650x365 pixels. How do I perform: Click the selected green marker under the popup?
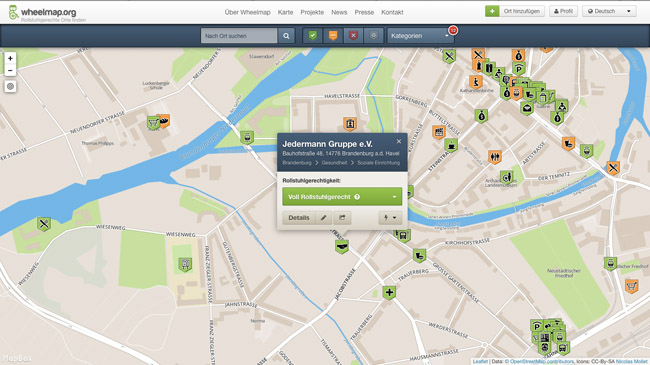342,246
